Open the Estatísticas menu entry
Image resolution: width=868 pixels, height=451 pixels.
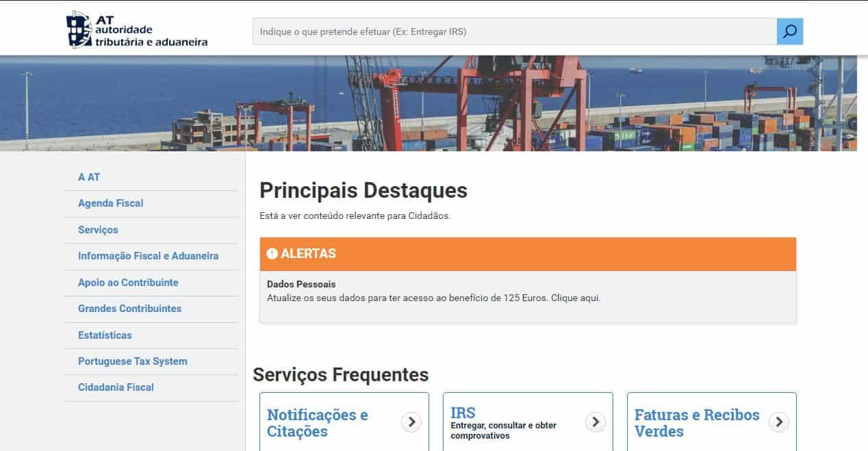coord(105,335)
